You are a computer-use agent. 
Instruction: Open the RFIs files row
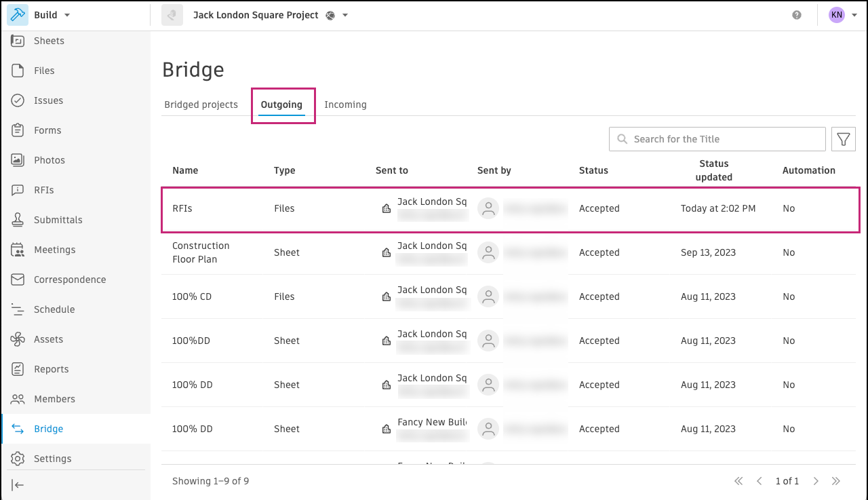(182, 208)
